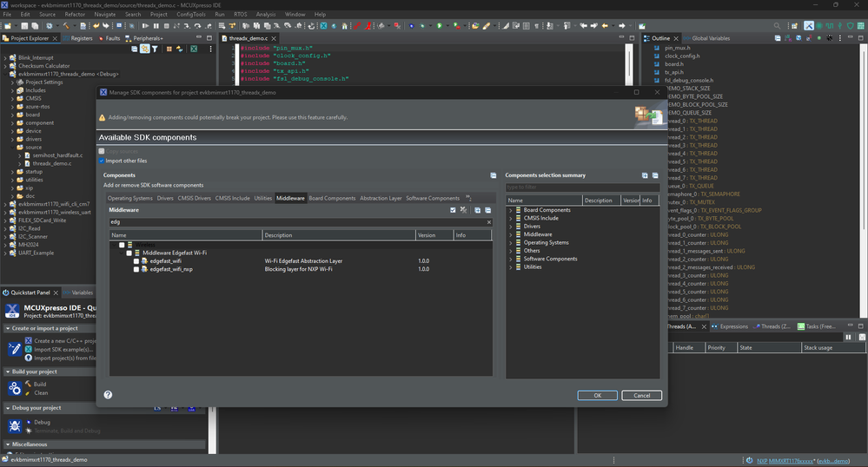868x467 pixels.
Task: Click the Resume debug icon in main toolbar
Action: tap(146, 26)
